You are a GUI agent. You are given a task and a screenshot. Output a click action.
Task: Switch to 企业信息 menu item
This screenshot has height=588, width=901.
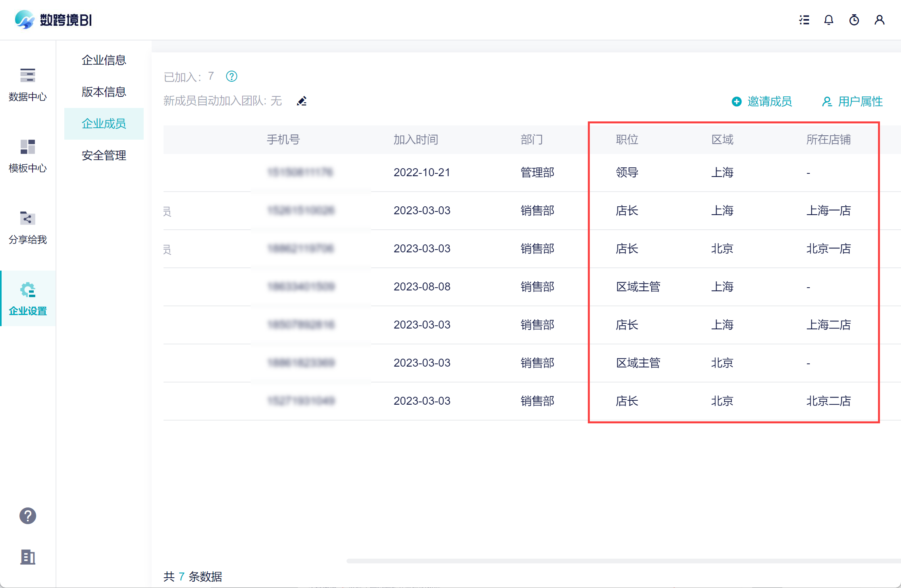point(104,60)
